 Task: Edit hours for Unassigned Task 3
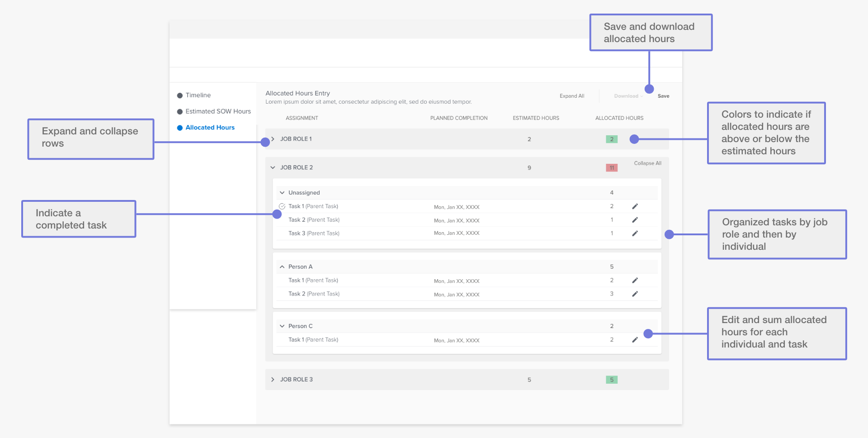click(x=635, y=233)
